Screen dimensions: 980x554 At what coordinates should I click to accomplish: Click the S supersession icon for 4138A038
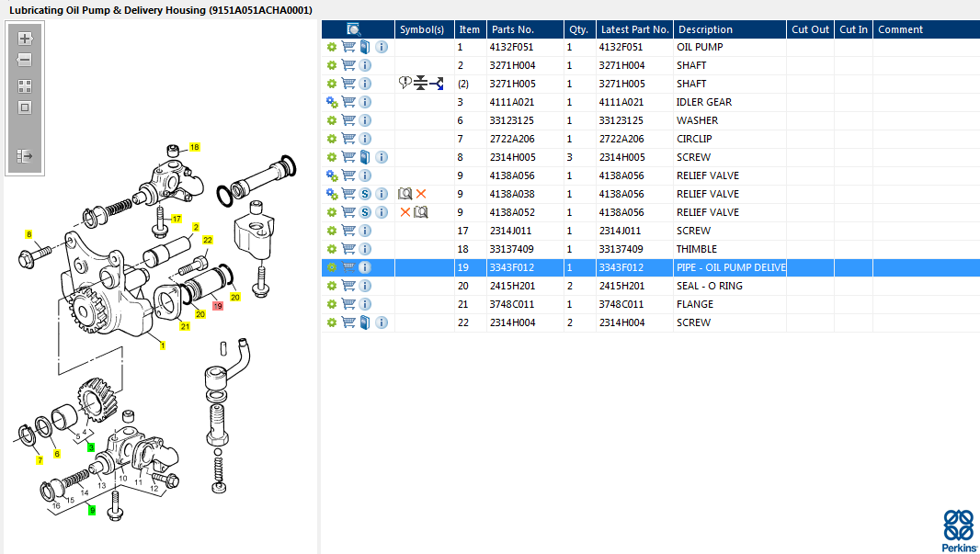coord(365,194)
